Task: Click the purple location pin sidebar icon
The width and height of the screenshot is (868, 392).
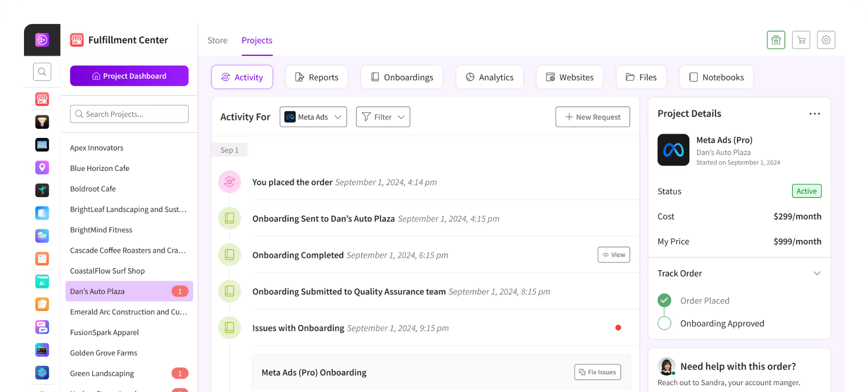Action: [x=42, y=167]
